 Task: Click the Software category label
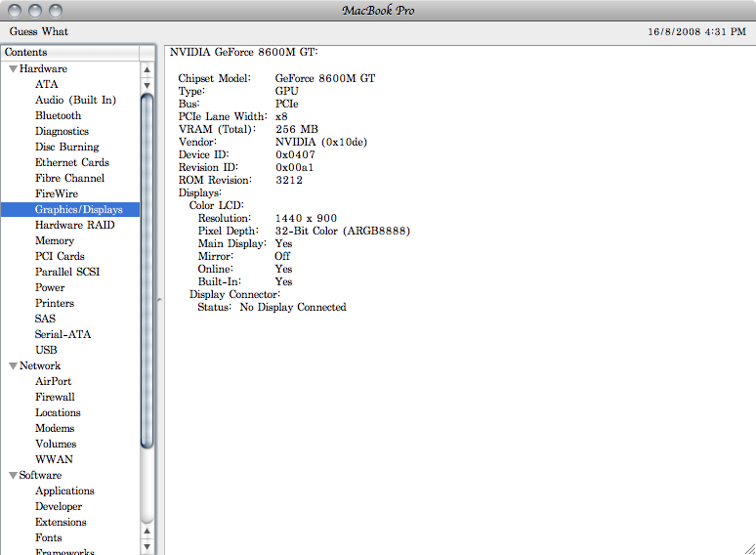(x=40, y=476)
